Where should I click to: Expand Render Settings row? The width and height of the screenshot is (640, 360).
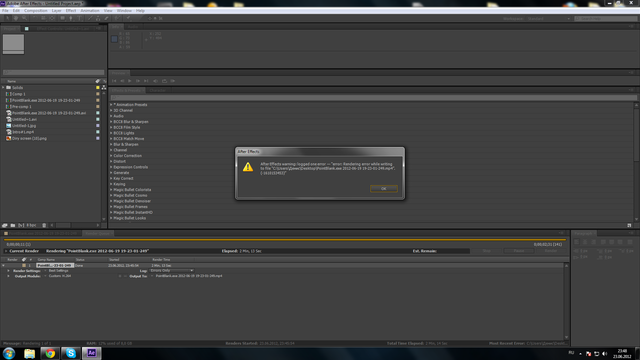tap(8, 271)
